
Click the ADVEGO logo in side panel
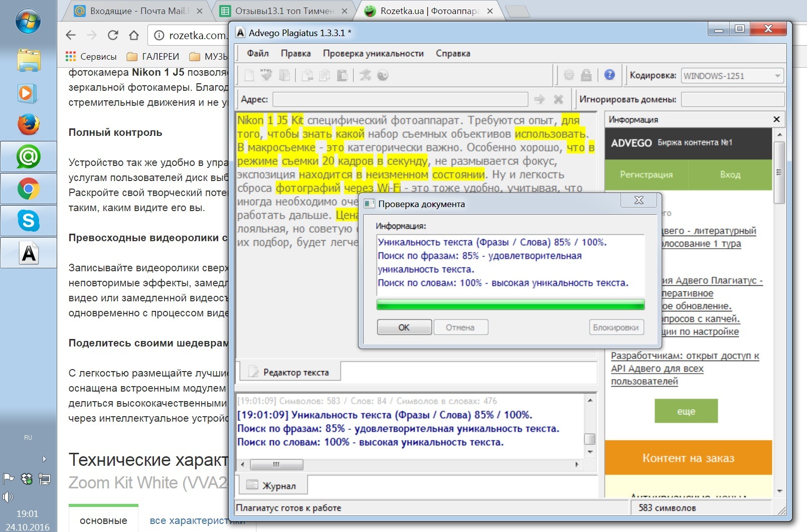[x=631, y=143]
